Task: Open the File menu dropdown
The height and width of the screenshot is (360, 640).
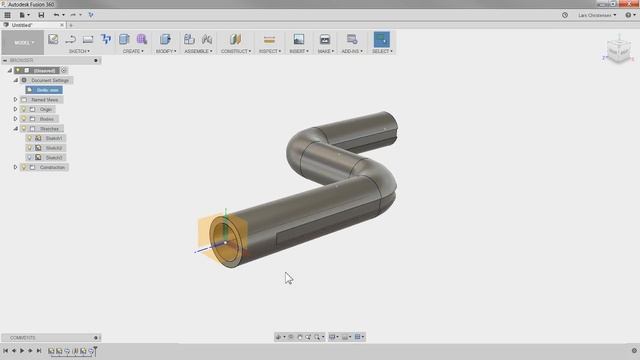Action: [24, 15]
